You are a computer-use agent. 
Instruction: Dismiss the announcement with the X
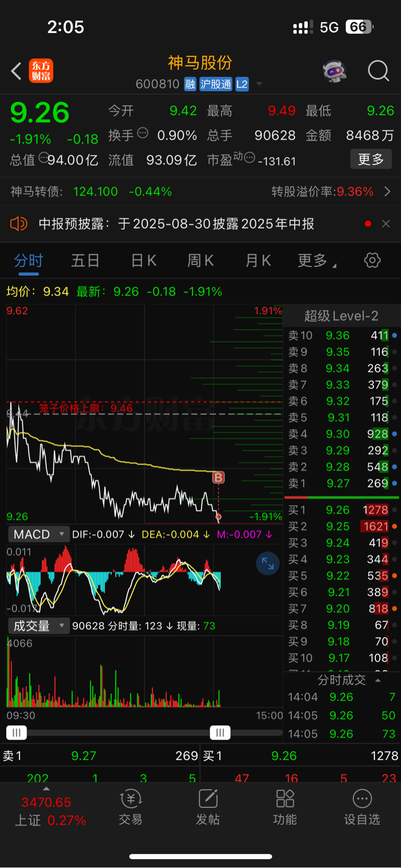tap(386, 224)
